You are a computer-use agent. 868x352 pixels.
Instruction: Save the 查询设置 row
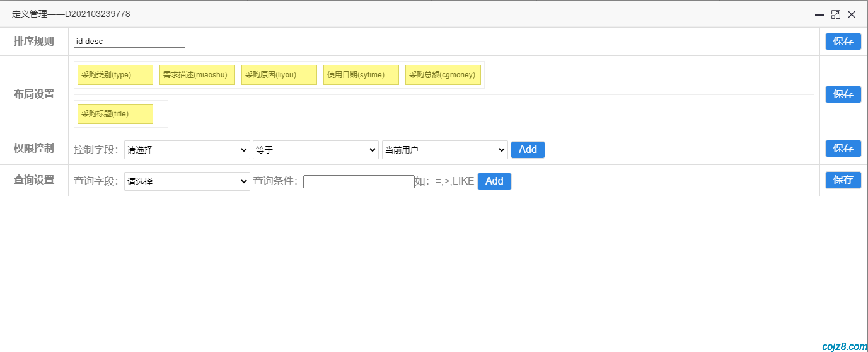coord(843,180)
